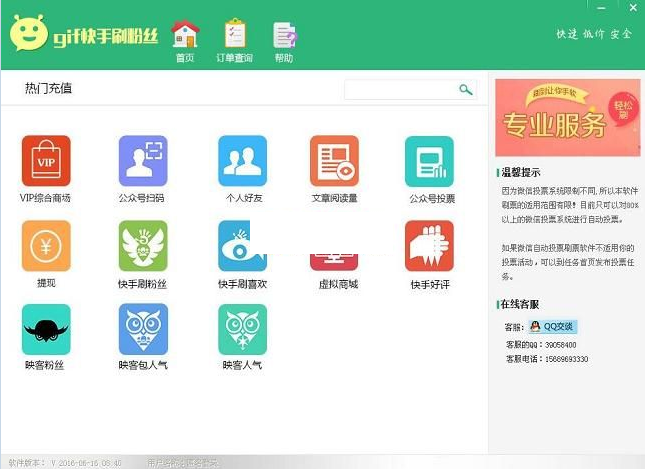646x469 pixels.
Task: Open the 映客人气 green owl icon
Action: 243,330
